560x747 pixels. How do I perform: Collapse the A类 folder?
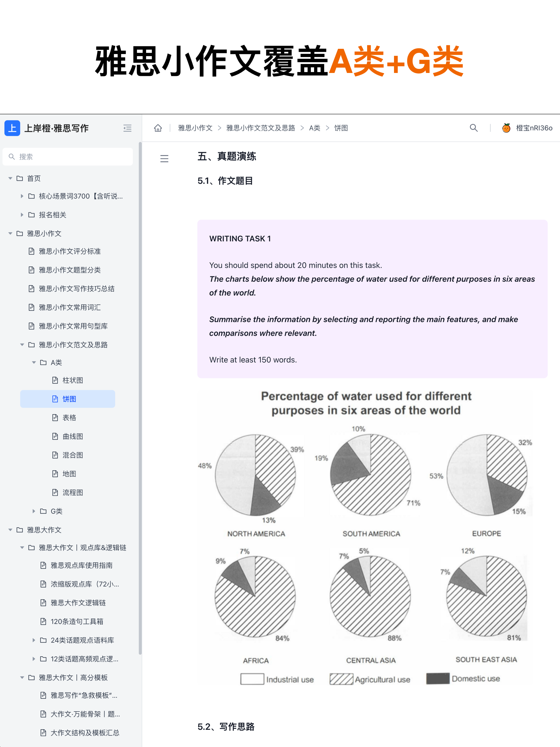[x=34, y=362]
